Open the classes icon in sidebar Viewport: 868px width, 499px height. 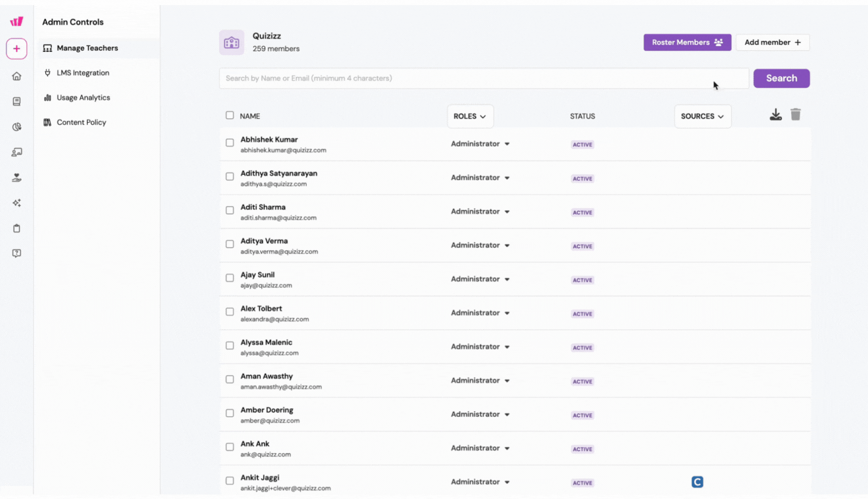[x=17, y=152]
